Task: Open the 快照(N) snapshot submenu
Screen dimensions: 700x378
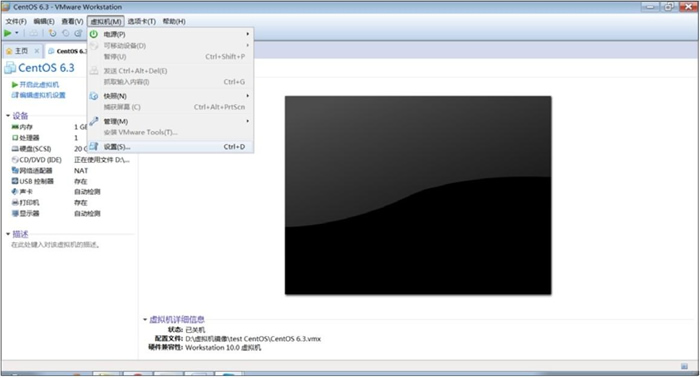Action: click(x=171, y=96)
